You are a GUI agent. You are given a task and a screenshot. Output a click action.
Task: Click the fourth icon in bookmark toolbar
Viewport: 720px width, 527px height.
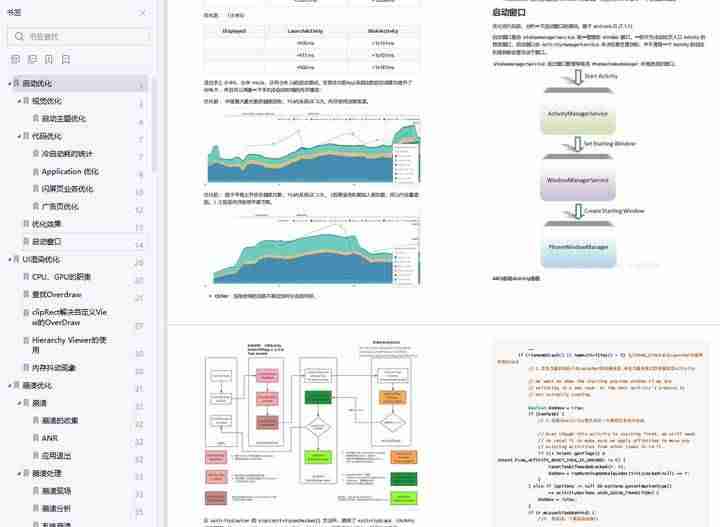tap(66, 59)
